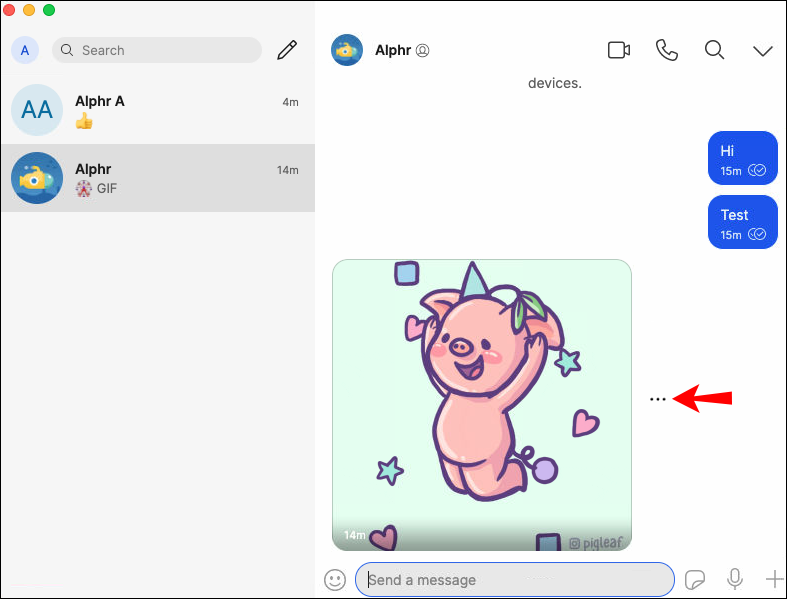
Task: Open the pig GIF message
Action: pyautogui.click(x=482, y=405)
